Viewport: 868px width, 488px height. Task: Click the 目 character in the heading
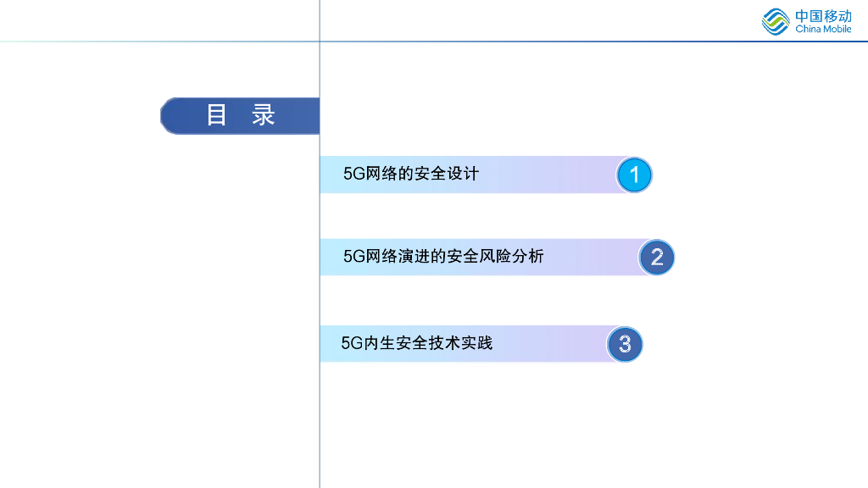(217, 116)
